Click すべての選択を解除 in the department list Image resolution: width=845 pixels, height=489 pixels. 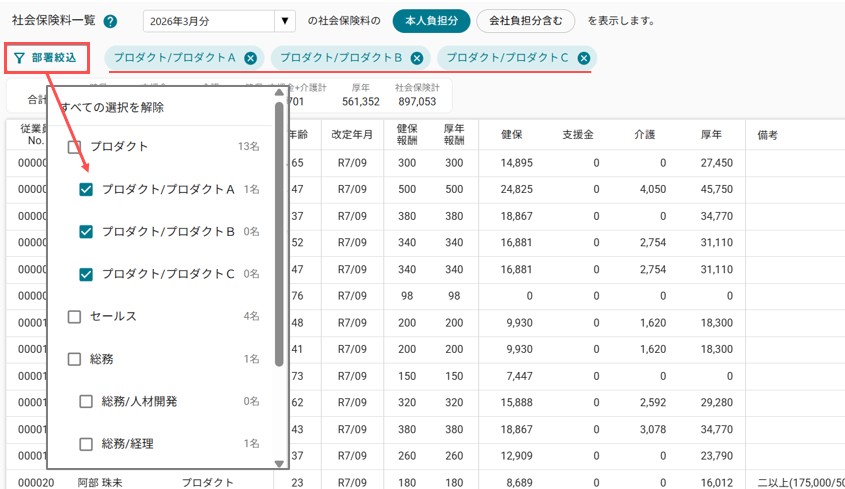point(112,107)
